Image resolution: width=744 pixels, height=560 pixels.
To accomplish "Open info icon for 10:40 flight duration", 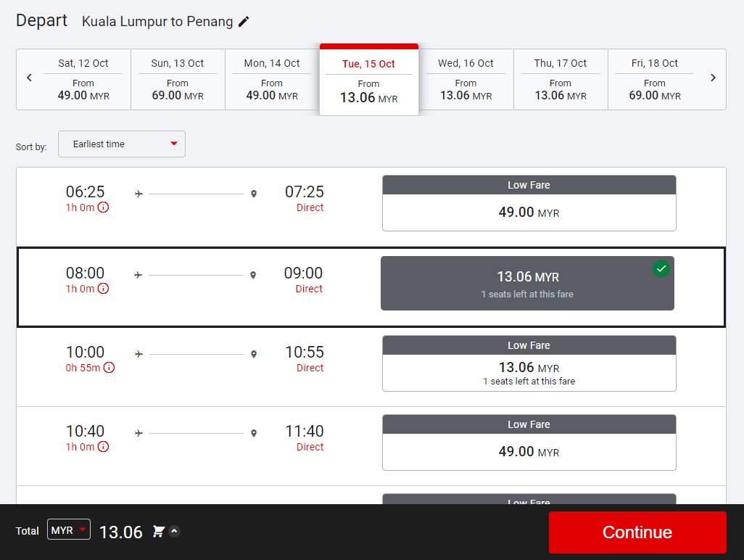I will coord(103,447).
